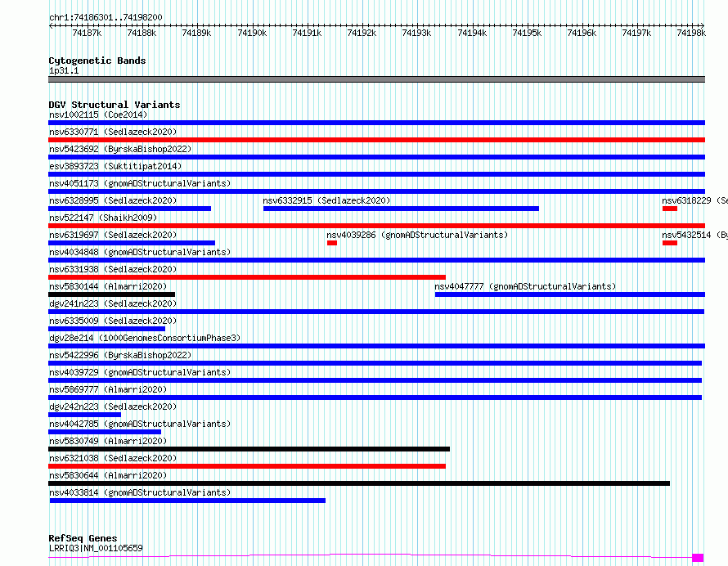This screenshot has width=728, height=566.
Task: Click nsv5422996 (ByrskaBishop2022) label
Action: [x=120, y=355]
